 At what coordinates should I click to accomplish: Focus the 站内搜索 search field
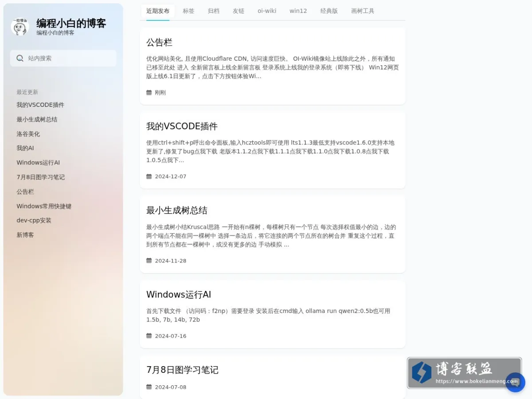(63, 58)
